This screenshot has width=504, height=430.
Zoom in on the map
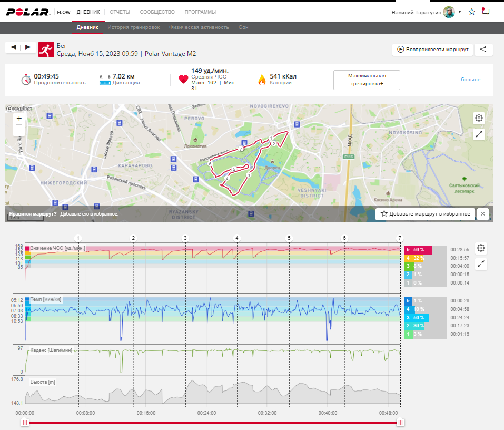tap(19, 119)
